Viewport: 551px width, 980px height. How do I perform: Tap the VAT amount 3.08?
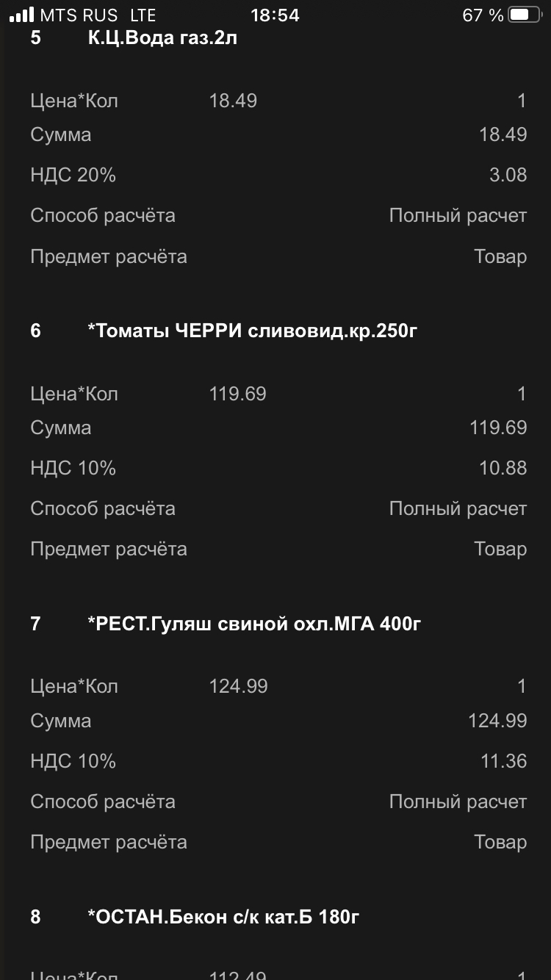coord(508,175)
